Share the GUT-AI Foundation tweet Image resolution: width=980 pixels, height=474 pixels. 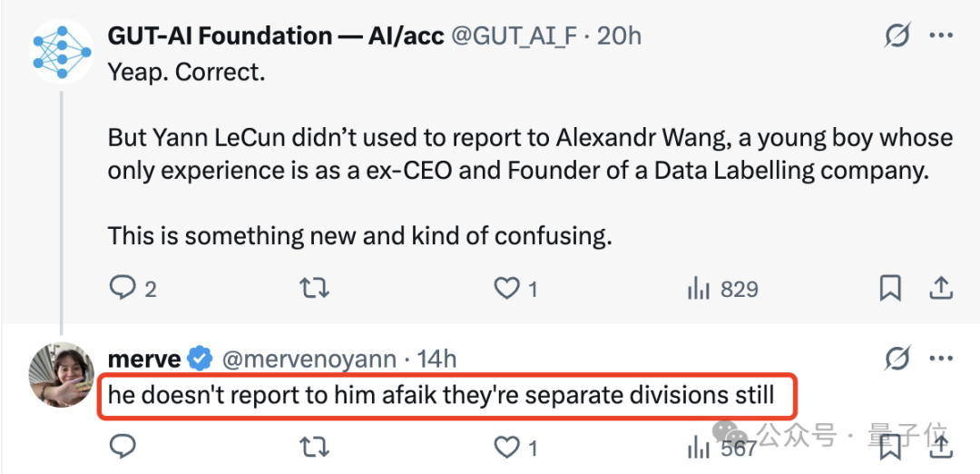click(x=941, y=288)
